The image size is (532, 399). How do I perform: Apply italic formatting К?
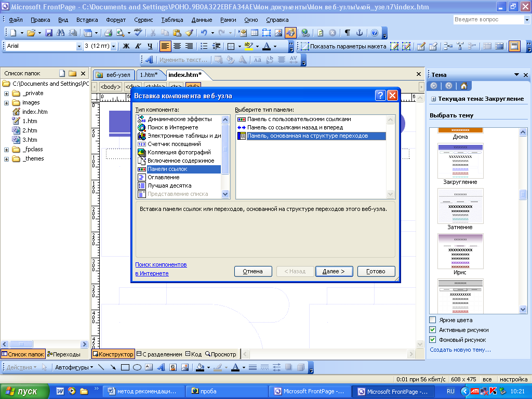[138, 46]
